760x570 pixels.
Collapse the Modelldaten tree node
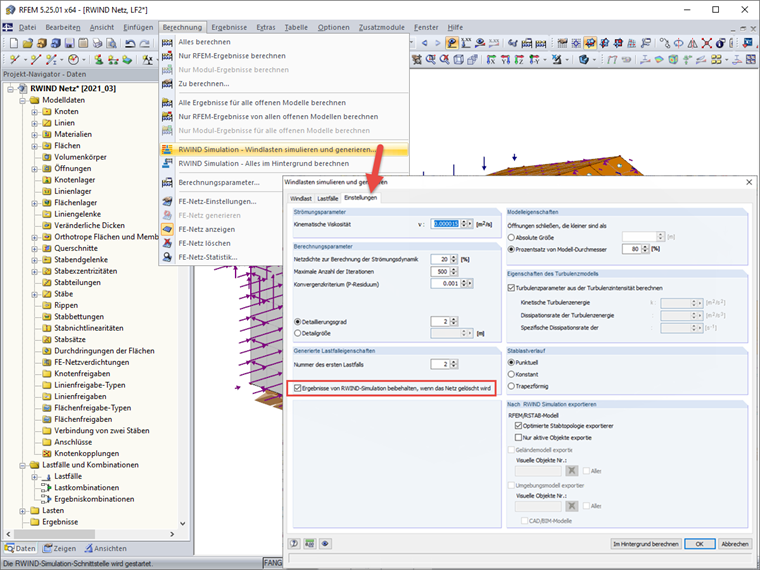22,100
